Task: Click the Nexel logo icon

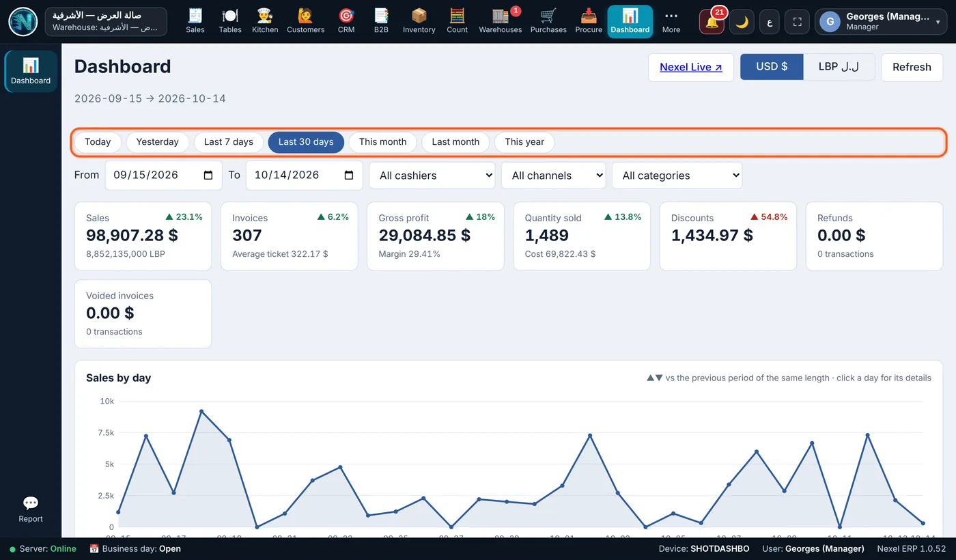Action: point(23,21)
